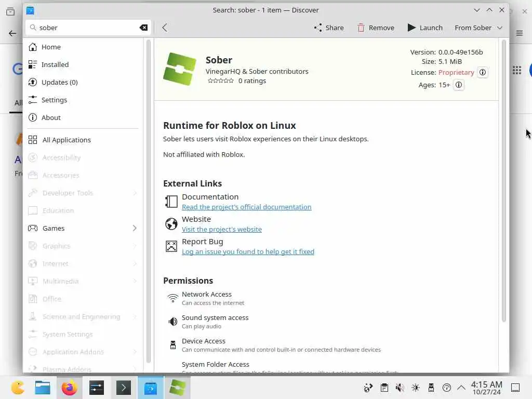Click the show desktop tray button

coord(515,388)
